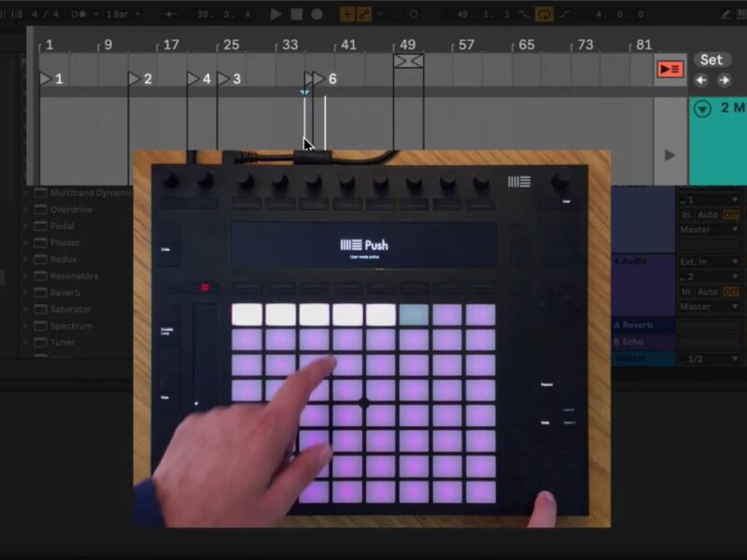This screenshot has width=747, height=560.
Task: Click the 4 / 4 time signature field
Action: point(45,14)
